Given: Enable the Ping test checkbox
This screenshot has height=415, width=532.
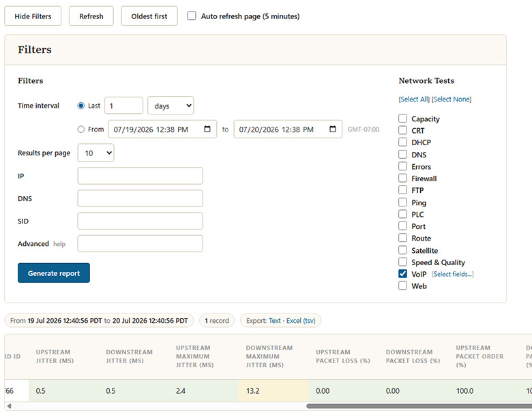Looking at the screenshot, I should point(402,202).
